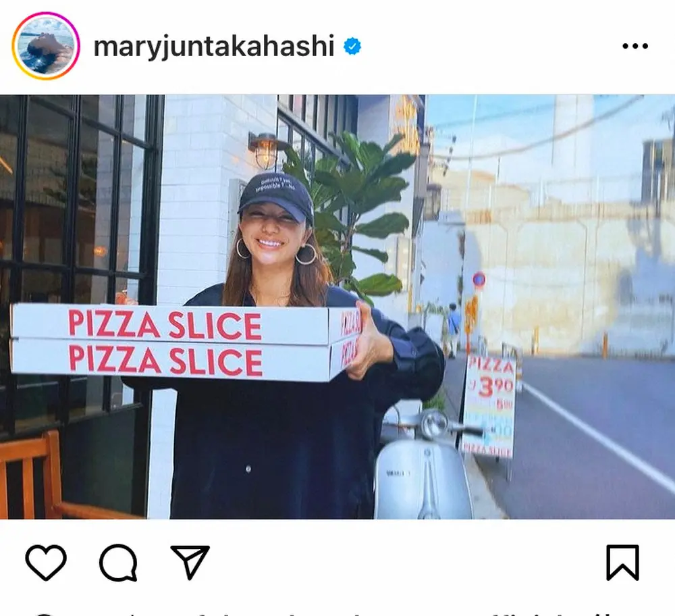The width and height of the screenshot is (675, 616).
Task: Open comments via the speech bubble icon
Action: coord(118,563)
